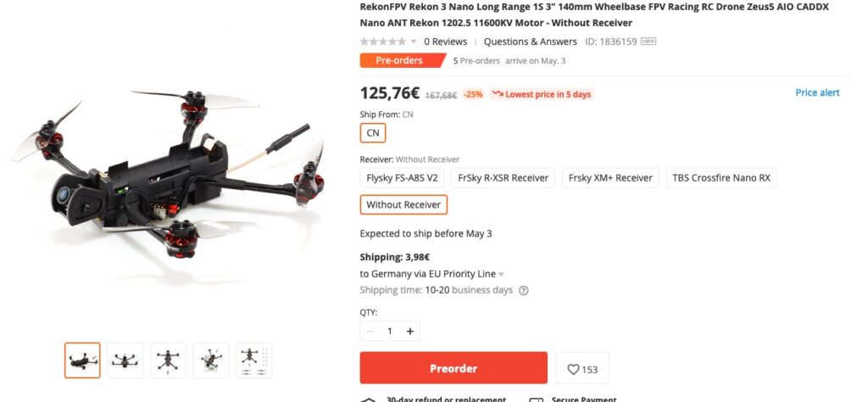Viewport: 868px width, 402px height.
Task: Select the fifth thumbnail with parts layout
Action: coord(253,360)
